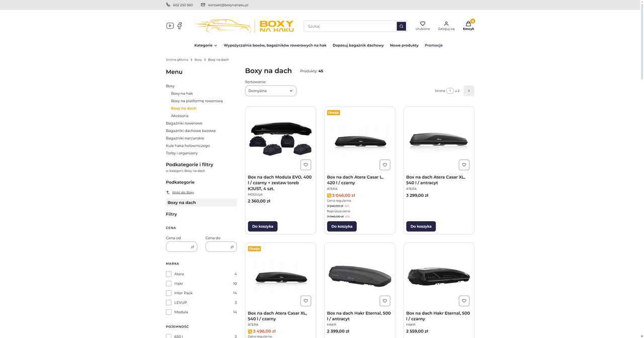Expand the Kategorie menu
Image resolution: width=644 pixels, height=338 pixels.
pos(206,45)
